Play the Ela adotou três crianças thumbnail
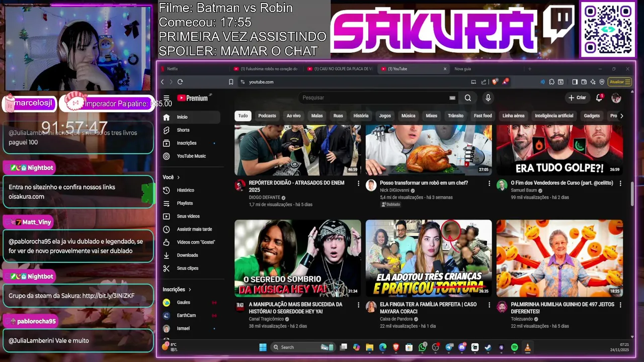The image size is (644, 362). (x=429, y=258)
